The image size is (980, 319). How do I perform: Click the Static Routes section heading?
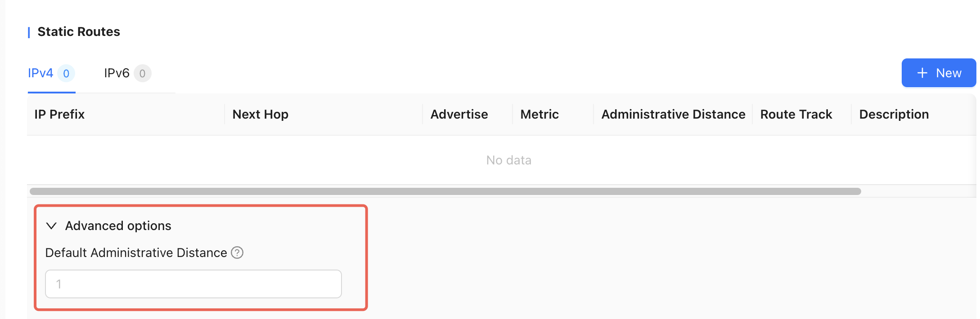pyautogui.click(x=79, y=31)
